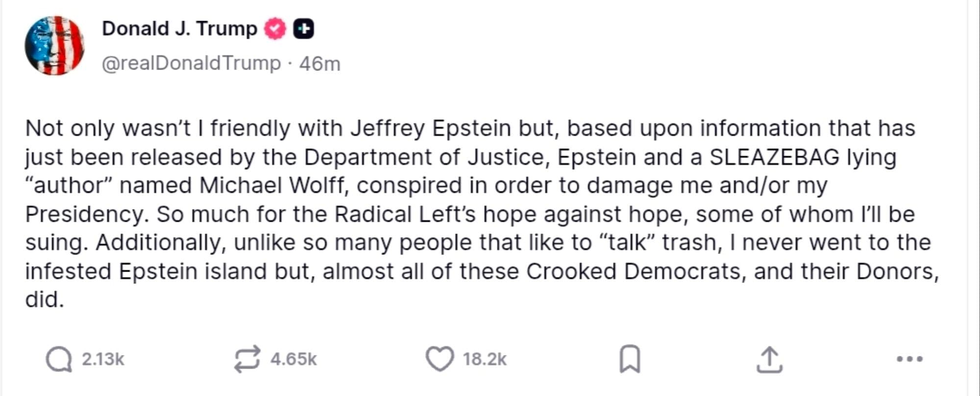This screenshot has width=980, height=396.
Task: Click the black badge next to verification
Action: pyautogui.click(x=303, y=28)
